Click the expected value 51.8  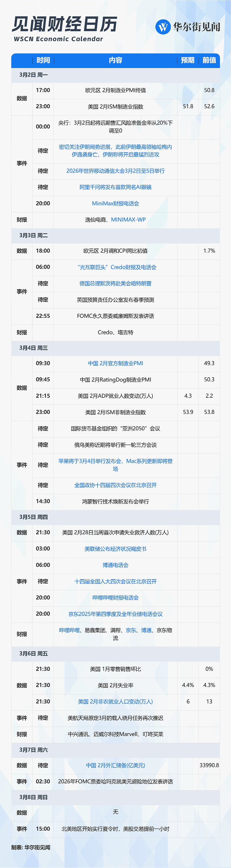point(188,106)
